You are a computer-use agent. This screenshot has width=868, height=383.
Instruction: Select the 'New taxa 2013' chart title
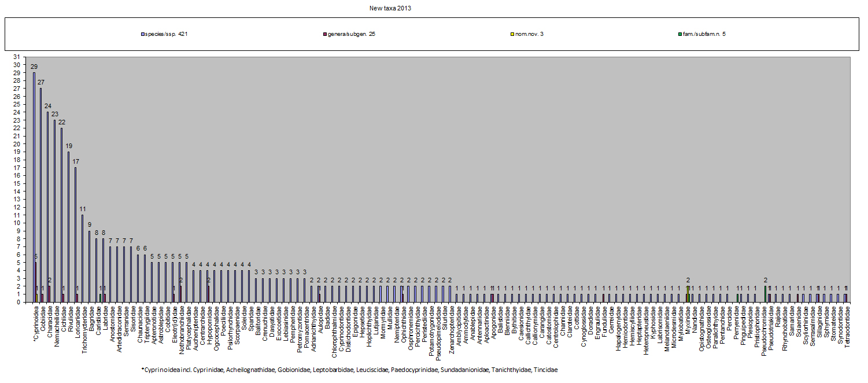pos(390,9)
